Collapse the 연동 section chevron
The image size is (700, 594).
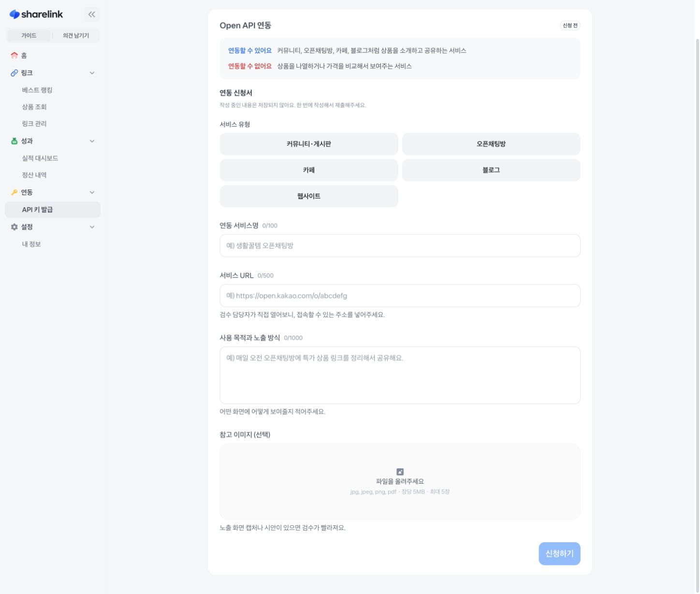tap(92, 192)
